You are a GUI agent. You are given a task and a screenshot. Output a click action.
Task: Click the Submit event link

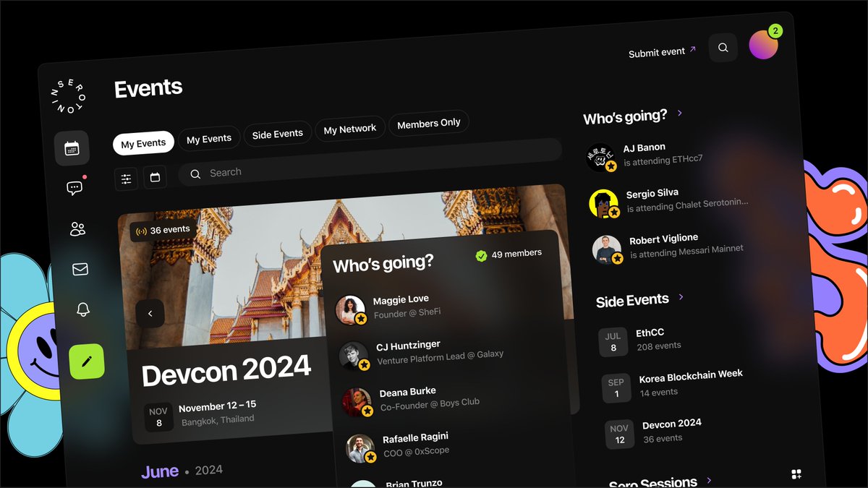point(662,51)
